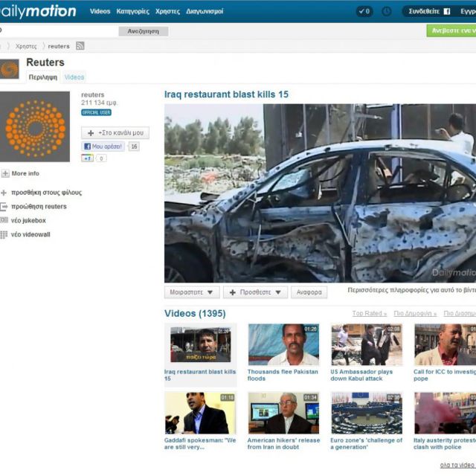The width and height of the screenshot is (476, 476).
Task: Click the clock history icon in top bar
Action: (x=386, y=12)
